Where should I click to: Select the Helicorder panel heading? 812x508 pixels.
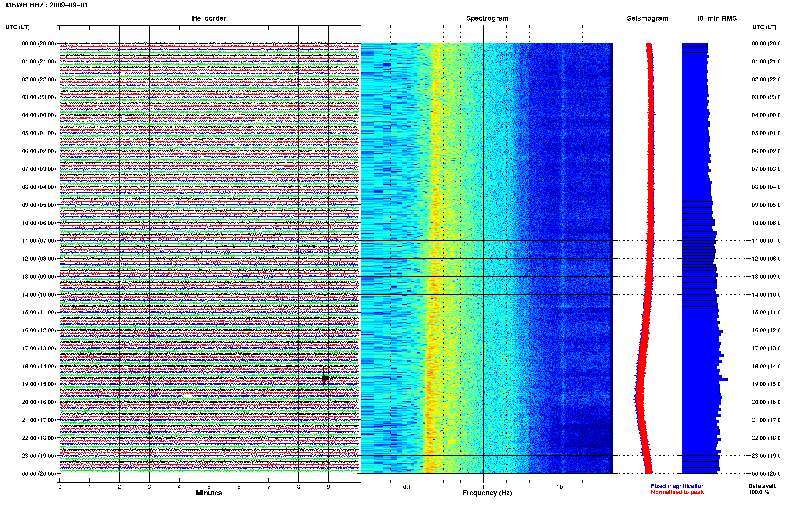209,18
